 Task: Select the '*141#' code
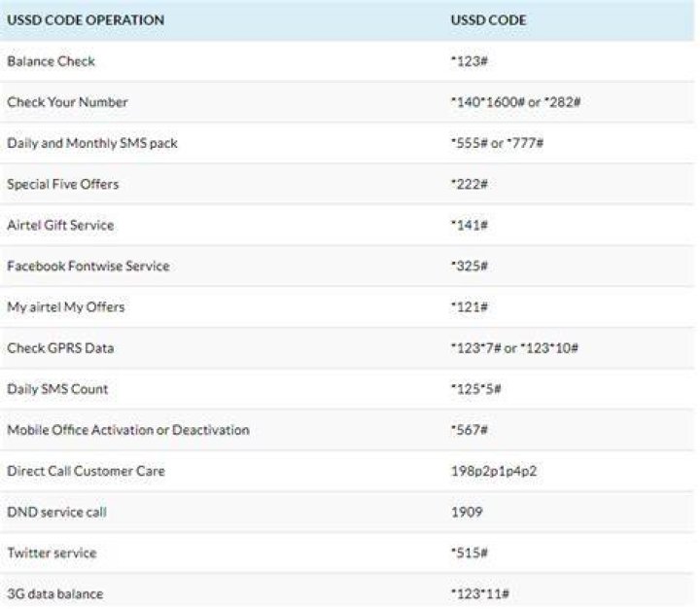[470, 225]
